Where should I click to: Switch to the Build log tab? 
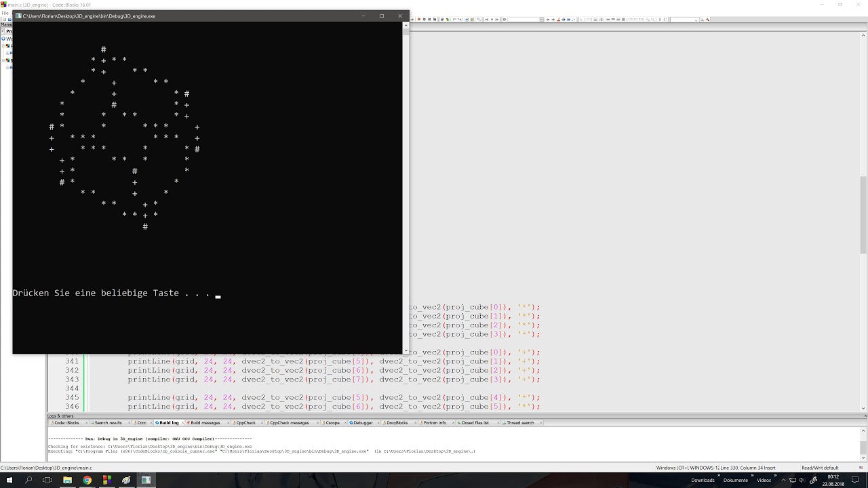(x=168, y=423)
